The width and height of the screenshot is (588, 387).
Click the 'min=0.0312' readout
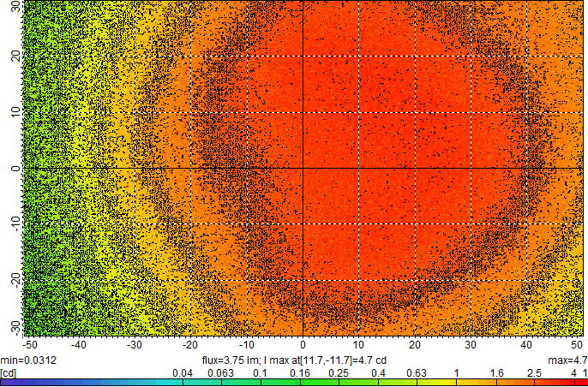coord(28,360)
